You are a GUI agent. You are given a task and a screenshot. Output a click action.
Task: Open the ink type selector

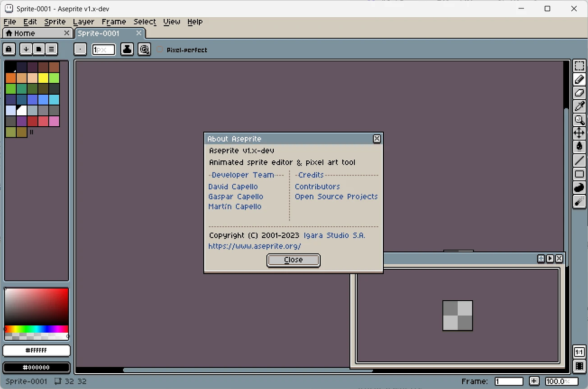click(x=127, y=49)
